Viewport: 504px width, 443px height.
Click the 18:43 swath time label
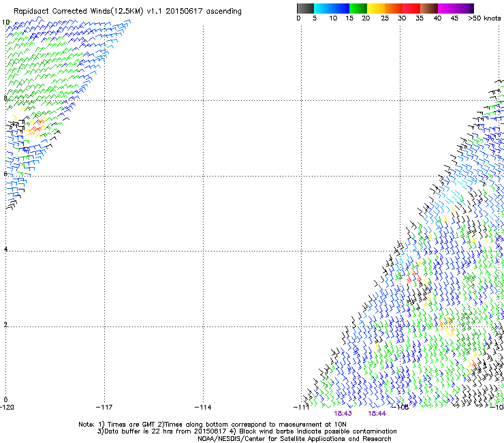pos(343,414)
